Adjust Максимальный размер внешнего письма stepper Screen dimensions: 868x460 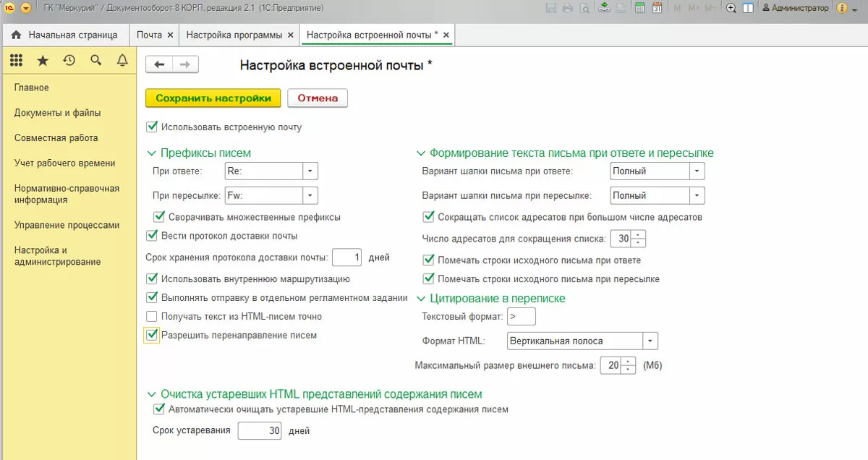tap(629, 365)
